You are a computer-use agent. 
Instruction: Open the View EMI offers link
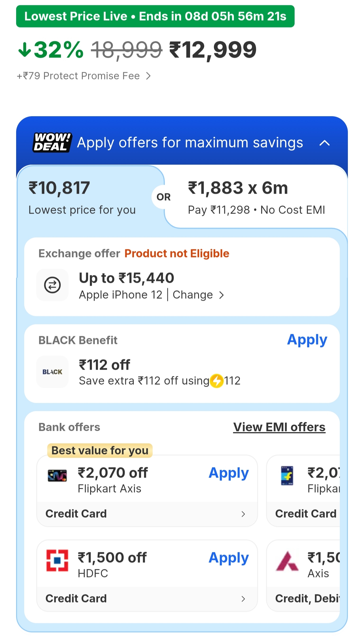coord(279,427)
